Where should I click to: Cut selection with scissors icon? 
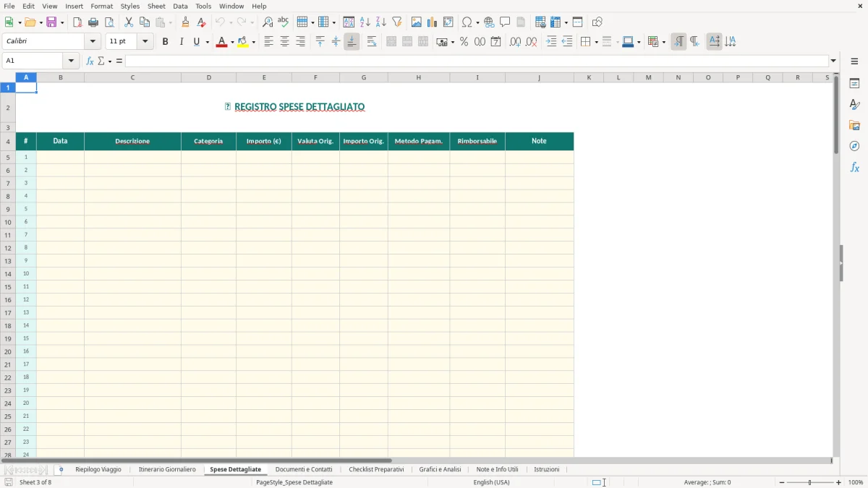pyautogui.click(x=129, y=22)
